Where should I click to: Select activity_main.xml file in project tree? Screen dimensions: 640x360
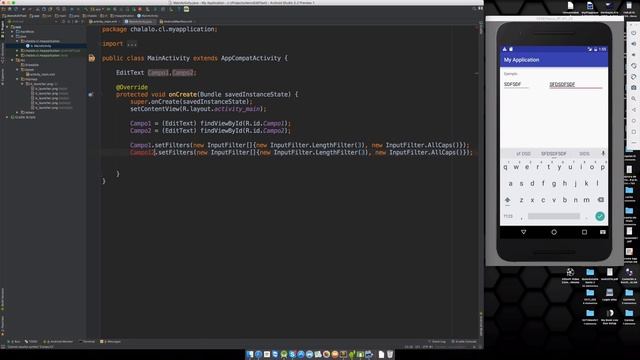40,74
